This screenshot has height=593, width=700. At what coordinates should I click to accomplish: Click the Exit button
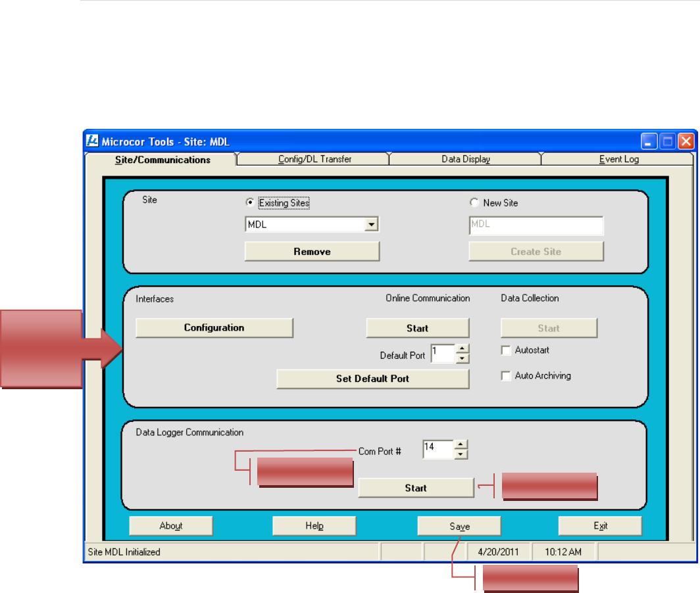(600, 526)
